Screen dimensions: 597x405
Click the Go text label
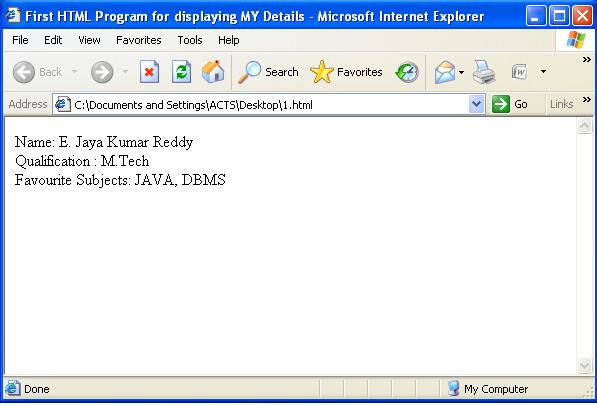tap(521, 104)
